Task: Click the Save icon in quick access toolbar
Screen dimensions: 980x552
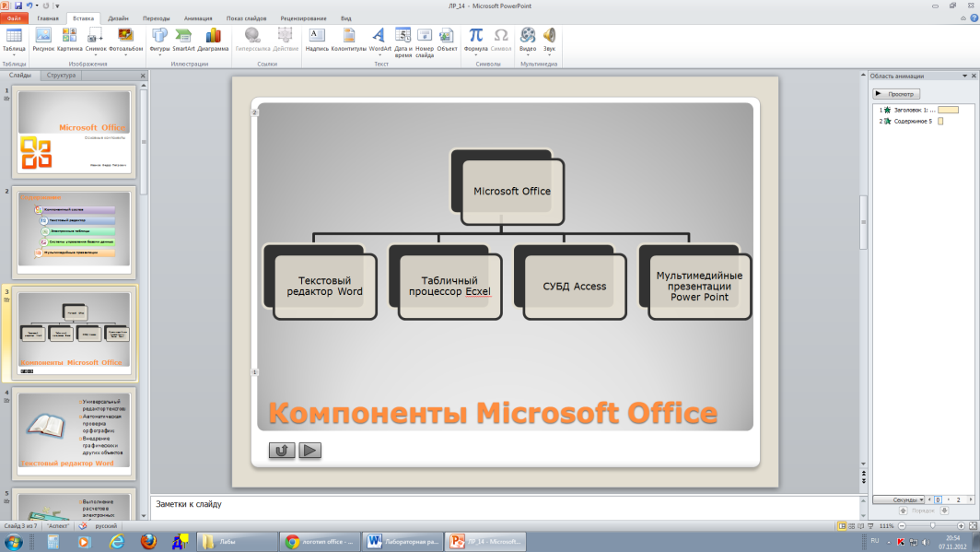Action: tap(18, 6)
